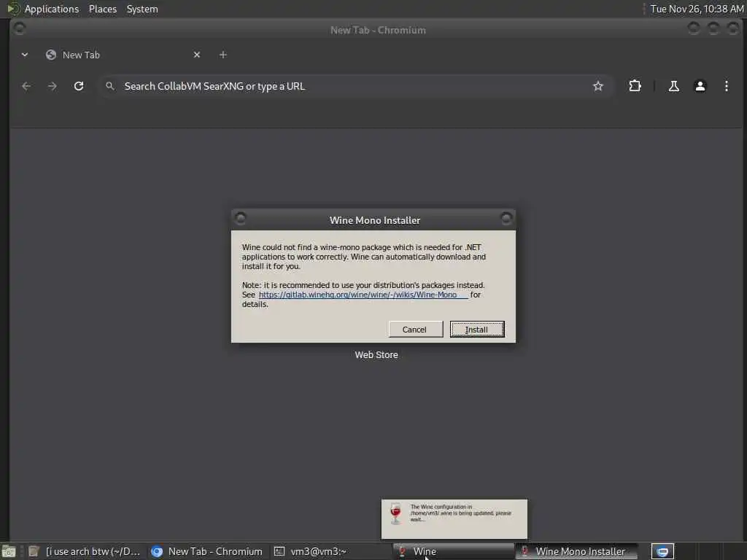Go back using the Chromium back arrow

click(x=26, y=86)
